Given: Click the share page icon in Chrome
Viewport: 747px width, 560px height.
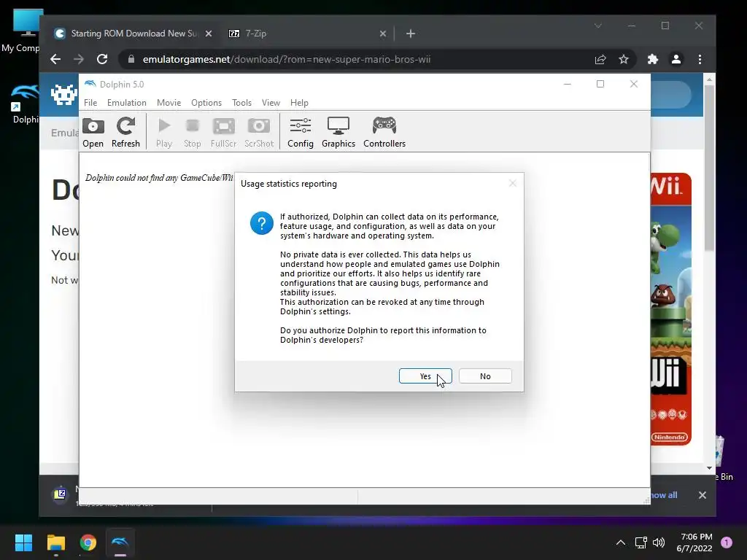Looking at the screenshot, I should [x=600, y=59].
